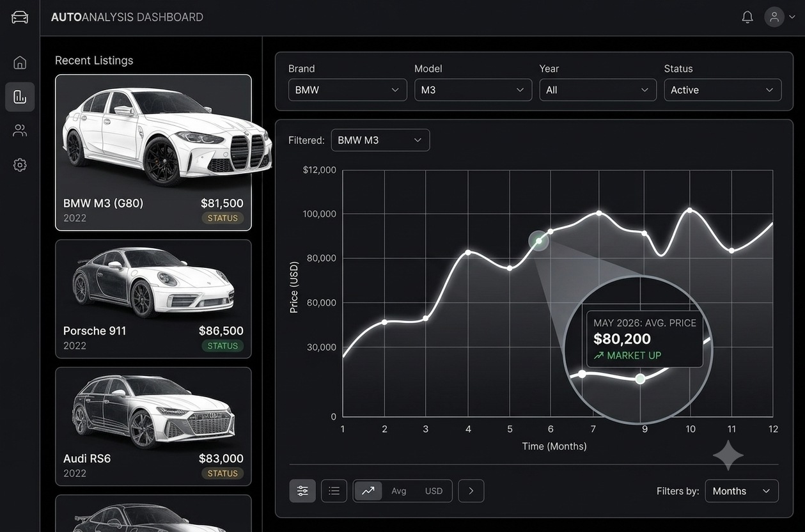This screenshot has width=805, height=532.
Task: Select the BMW M3 (G80) listing card
Action: point(153,152)
